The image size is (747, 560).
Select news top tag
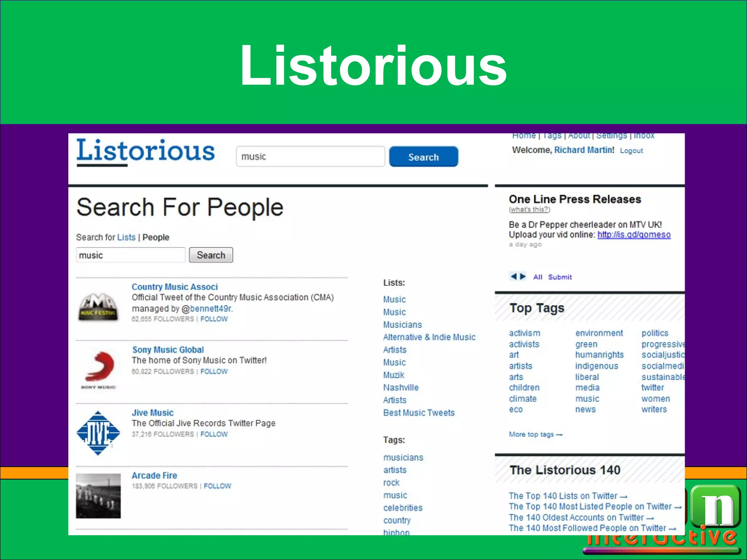[585, 409]
